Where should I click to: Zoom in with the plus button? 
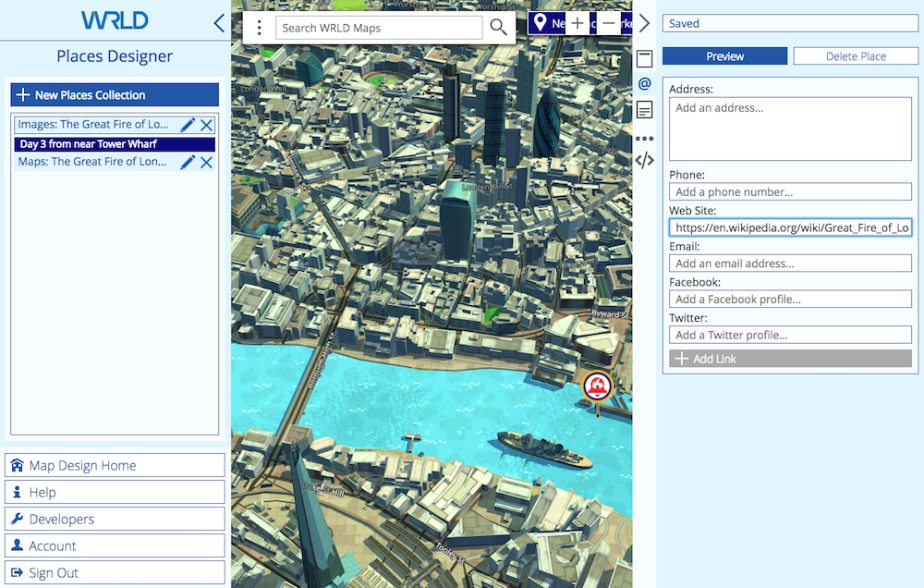577,23
